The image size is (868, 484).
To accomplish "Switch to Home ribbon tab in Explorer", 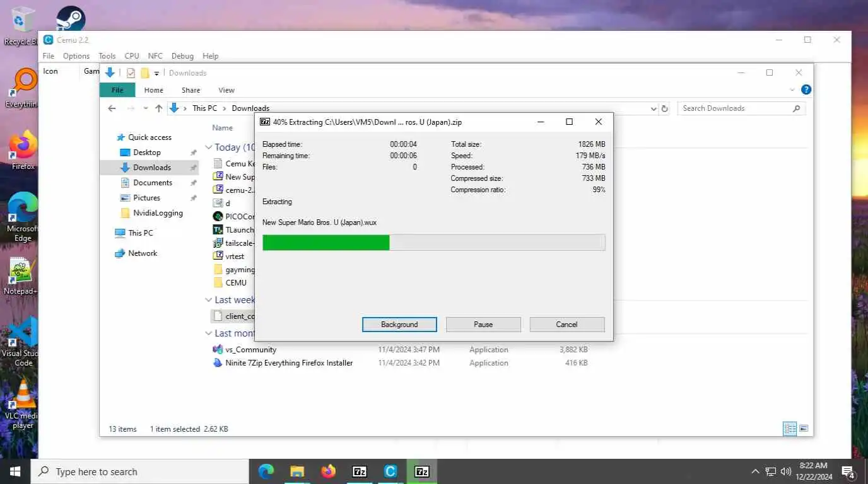I will point(153,90).
